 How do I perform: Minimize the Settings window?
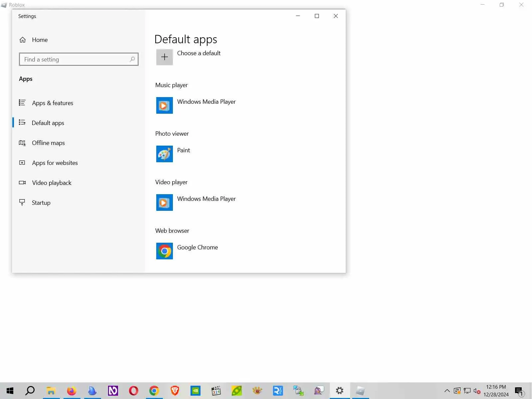coord(298,16)
